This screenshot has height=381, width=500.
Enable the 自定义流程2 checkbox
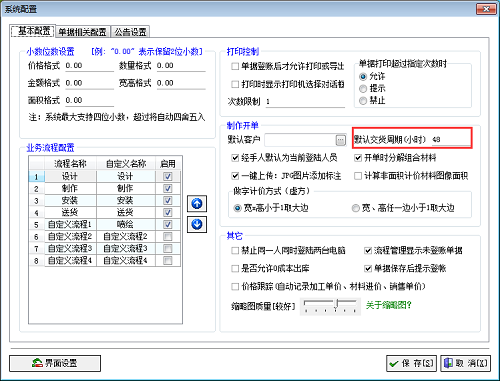[x=168, y=237]
